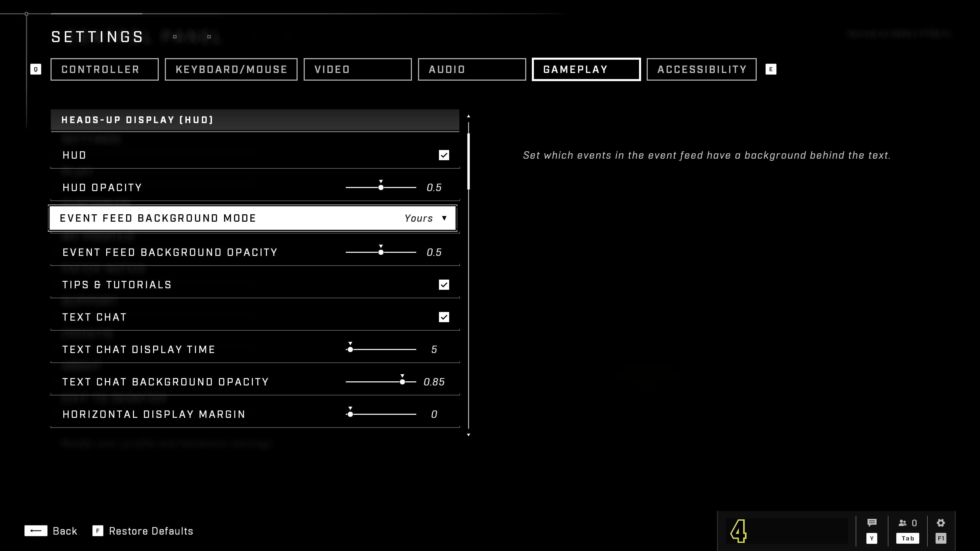Open the settings gear icon

pyautogui.click(x=940, y=523)
